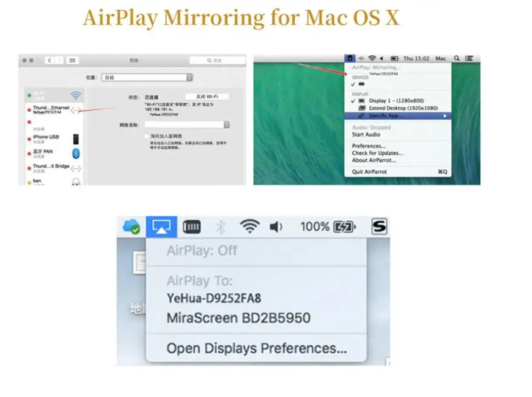The width and height of the screenshot is (532, 397).
Task: Click the ben VPN lock icon
Action: coord(76,182)
